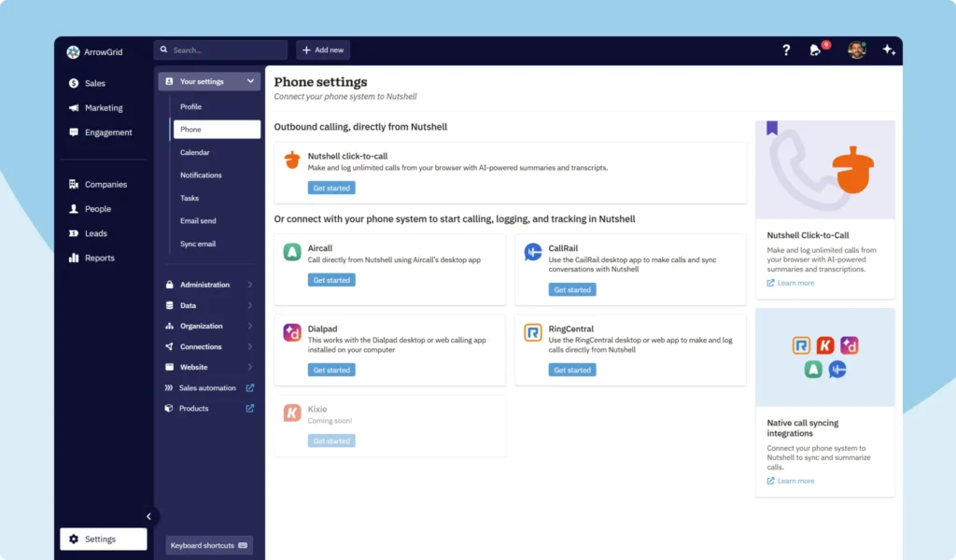Open the AI assistant sparkle icon
The height and width of the screenshot is (560, 956).
pos(889,49)
